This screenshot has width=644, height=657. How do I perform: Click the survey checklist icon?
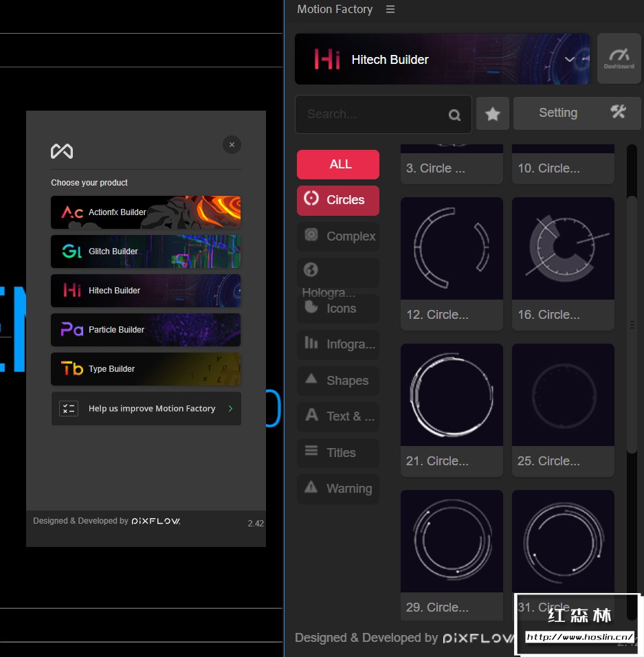tap(69, 408)
